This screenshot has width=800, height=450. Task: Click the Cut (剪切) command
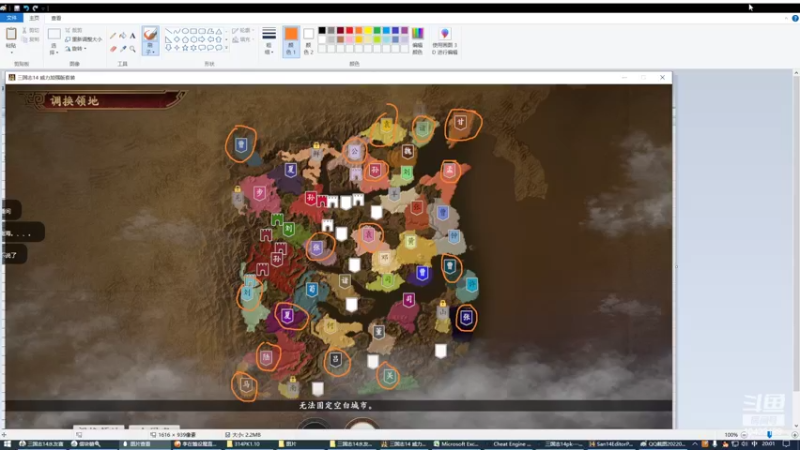tap(31, 31)
